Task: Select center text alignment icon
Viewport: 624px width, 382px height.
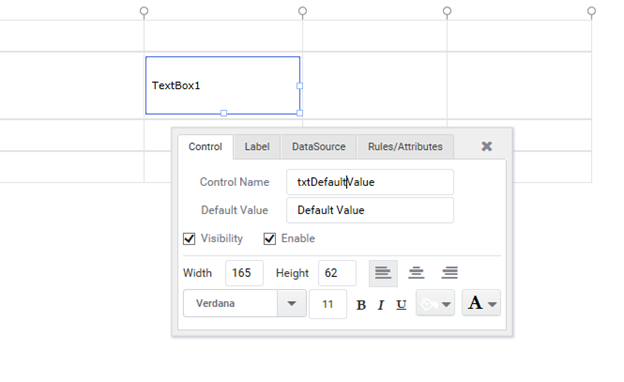Action: pos(416,273)
